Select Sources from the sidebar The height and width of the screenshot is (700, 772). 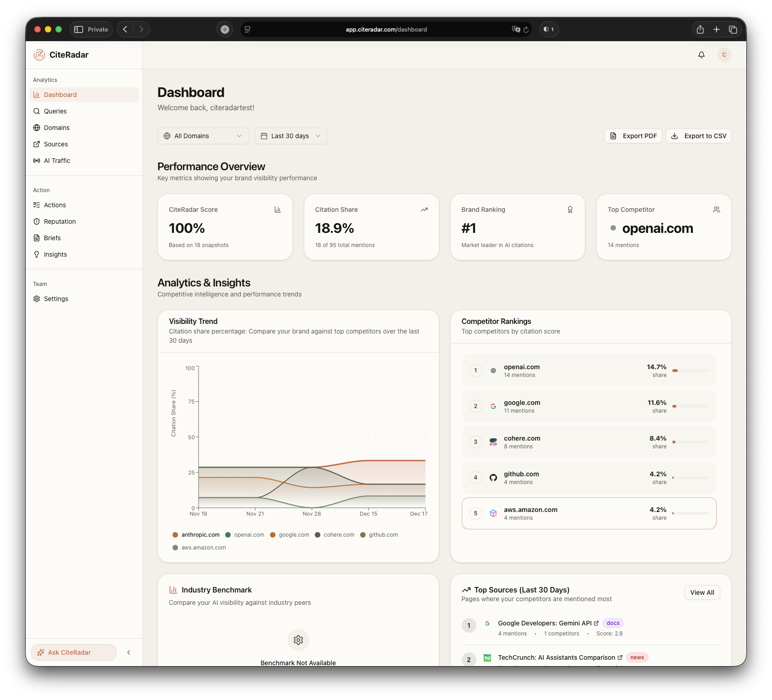pyautogui.click(x=56, y=144)
